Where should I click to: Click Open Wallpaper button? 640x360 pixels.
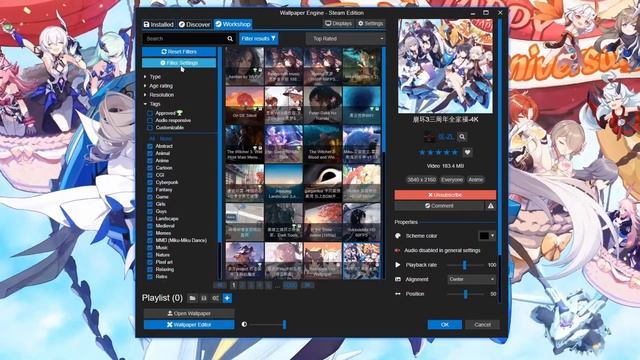coord(189,313)
